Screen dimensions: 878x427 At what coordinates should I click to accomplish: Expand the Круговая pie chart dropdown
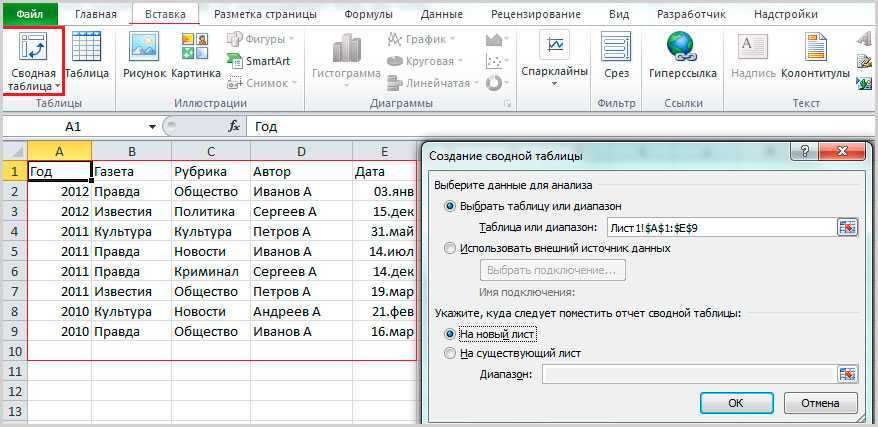[460, 62]
